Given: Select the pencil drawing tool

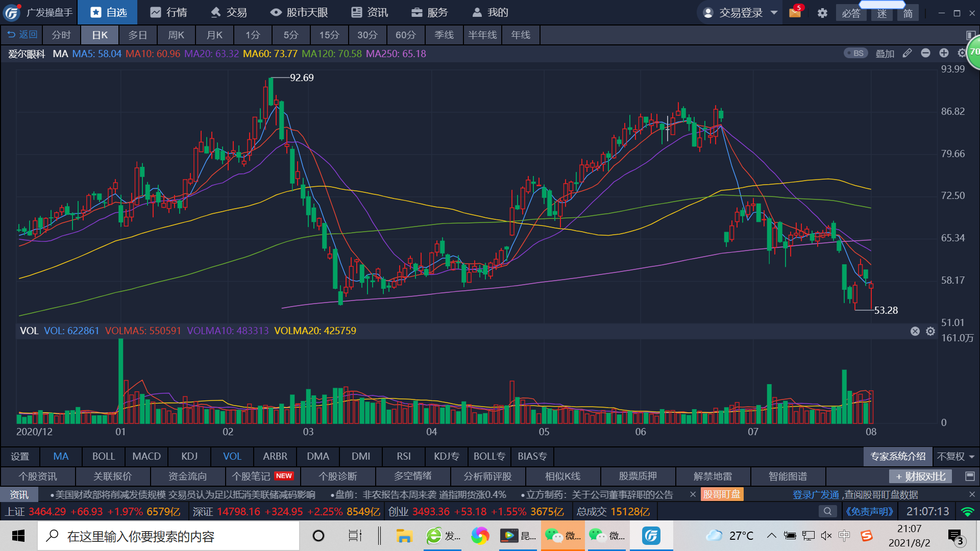Looking at the screenshot, I should click(x=907, y=53).
